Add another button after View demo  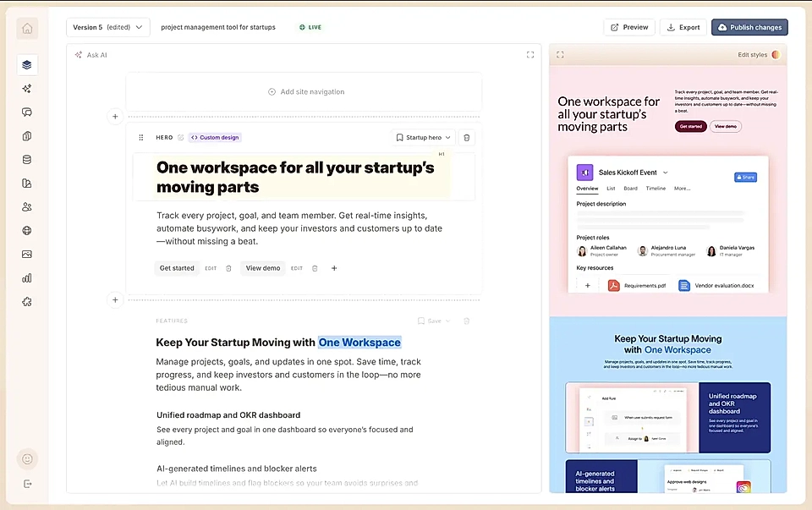[334, 268]
